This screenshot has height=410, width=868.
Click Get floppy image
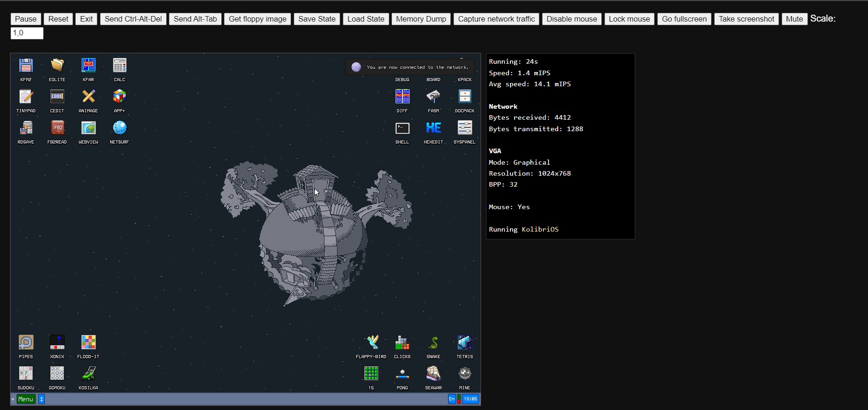click(258, 19)
